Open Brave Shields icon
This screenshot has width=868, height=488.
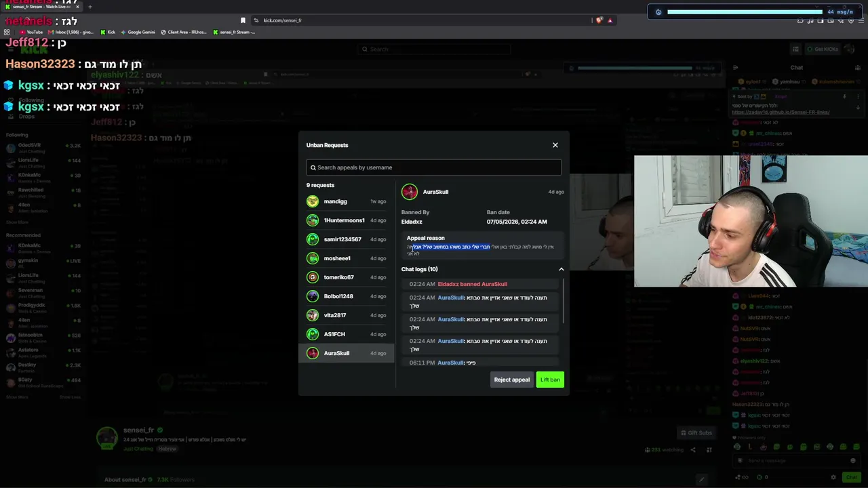point(599,20)
